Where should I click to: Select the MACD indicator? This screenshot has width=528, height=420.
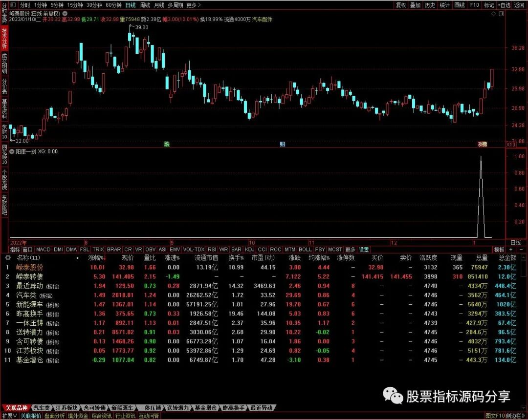pyautogui.click(x=43, y=250)
